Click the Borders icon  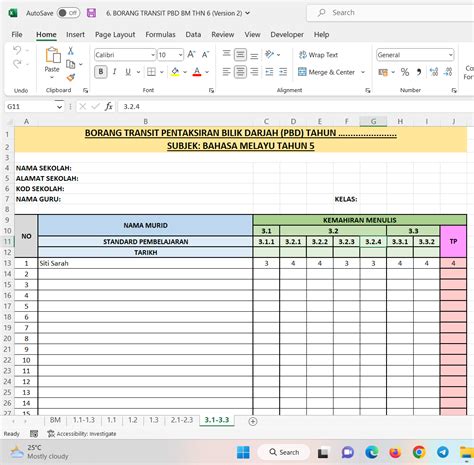(151, 72)
